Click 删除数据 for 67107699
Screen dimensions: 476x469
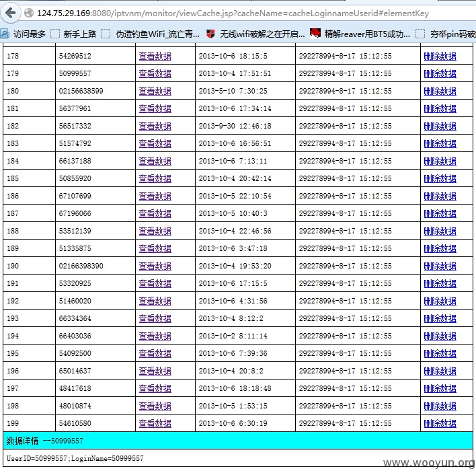pos(440,196)
